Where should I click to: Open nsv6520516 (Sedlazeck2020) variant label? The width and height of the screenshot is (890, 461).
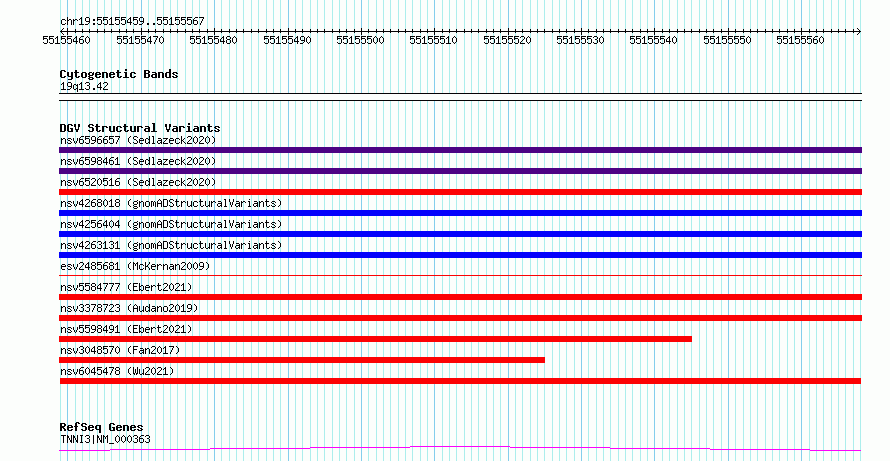coord(138,182)
